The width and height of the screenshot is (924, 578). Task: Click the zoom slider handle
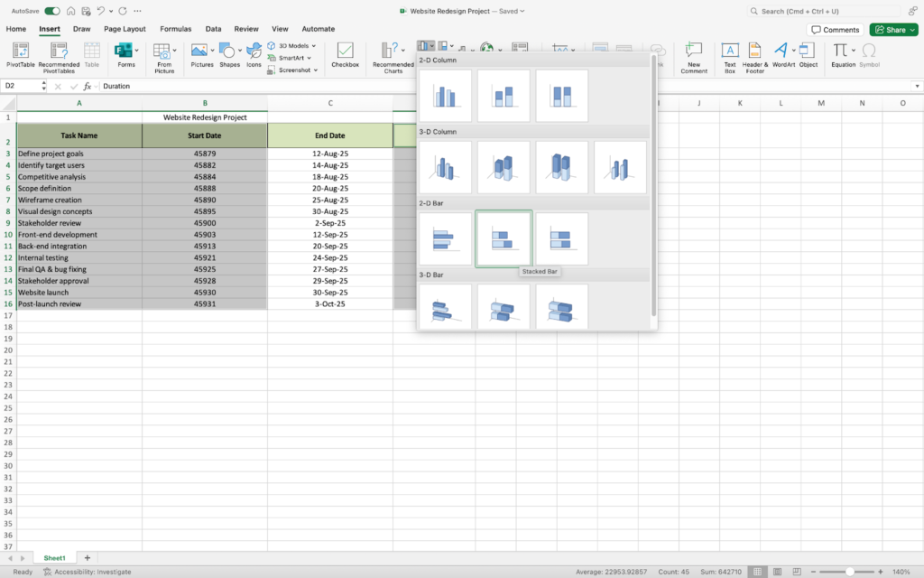[849, 572]
